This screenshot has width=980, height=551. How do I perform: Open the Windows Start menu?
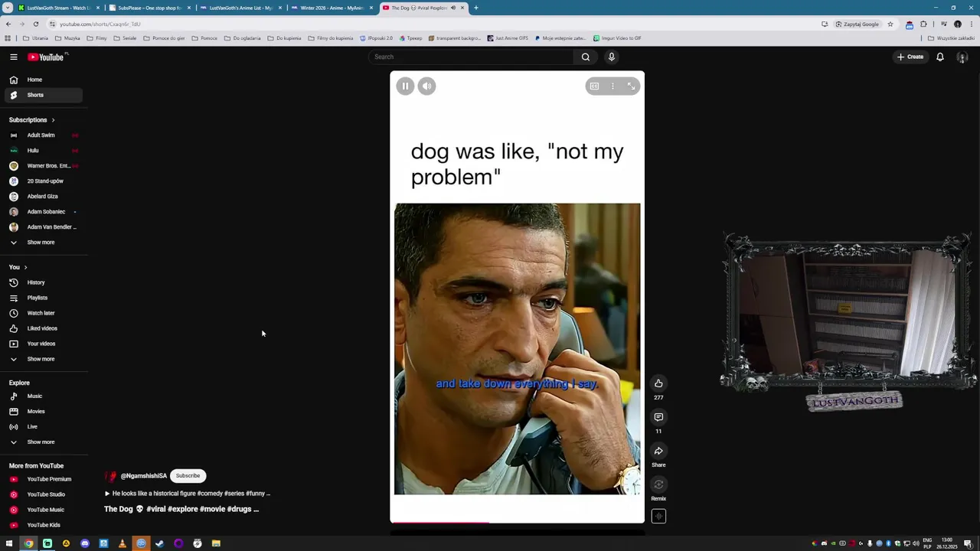coord(9,543)
